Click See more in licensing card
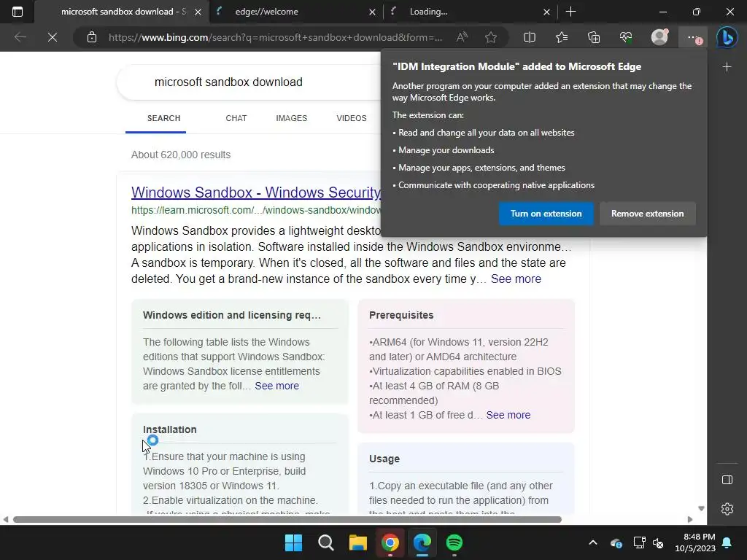The height and width of the screenshot is (560, 747). click(276, 386)
